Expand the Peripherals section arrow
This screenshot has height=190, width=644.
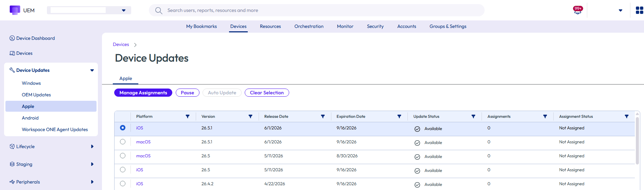[x=92, y=182]
